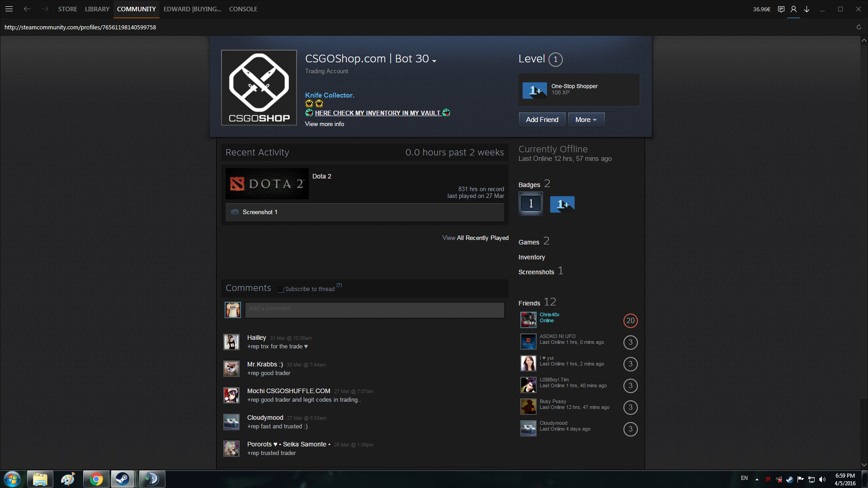This screenshot has height=488, width=868.
Task: Open the hamburger menu icon
Action: click(x=9, y=9)
